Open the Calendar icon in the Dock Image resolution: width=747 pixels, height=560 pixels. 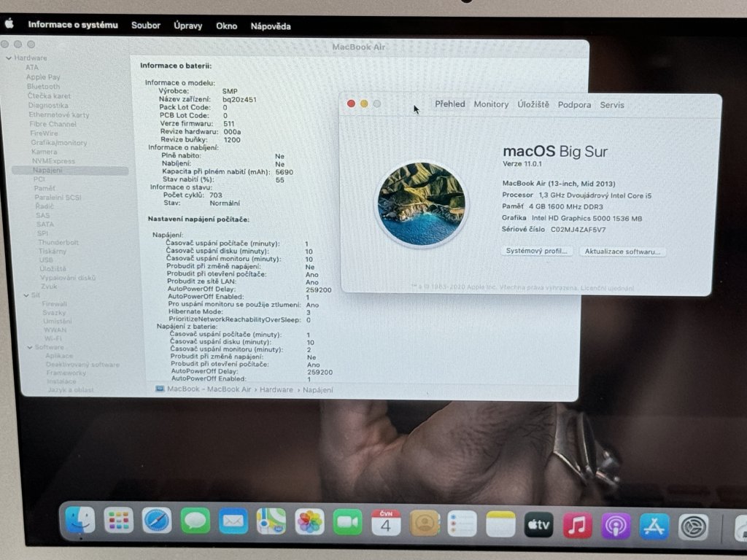click(x=385, y=524)
